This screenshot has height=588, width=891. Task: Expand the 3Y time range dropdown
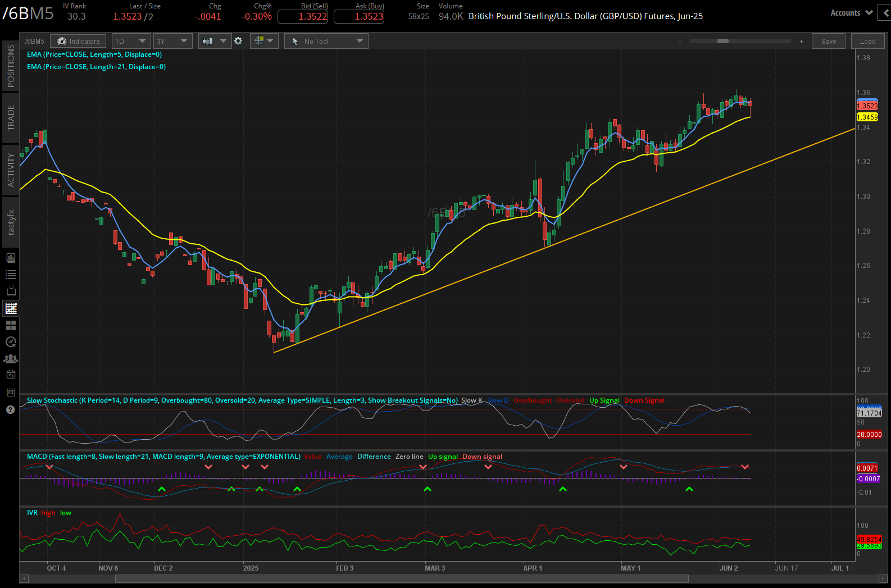172,41
